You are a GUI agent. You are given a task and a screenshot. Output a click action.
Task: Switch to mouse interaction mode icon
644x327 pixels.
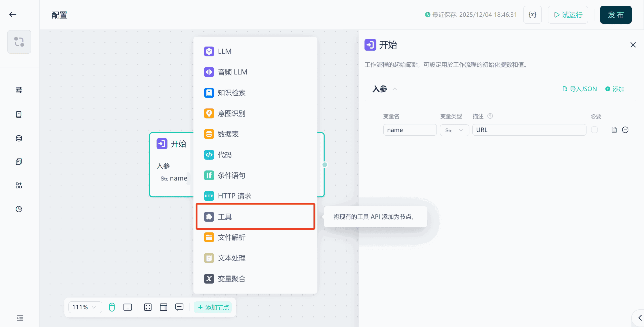click(112, 307)
